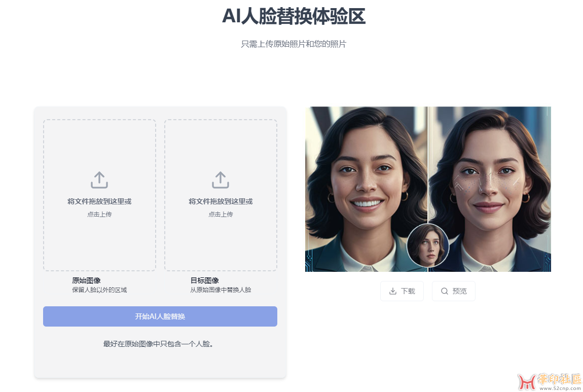Click upload arrow icon in original image box
This screenshot has width=583, height=392.
tap(99, 180)
